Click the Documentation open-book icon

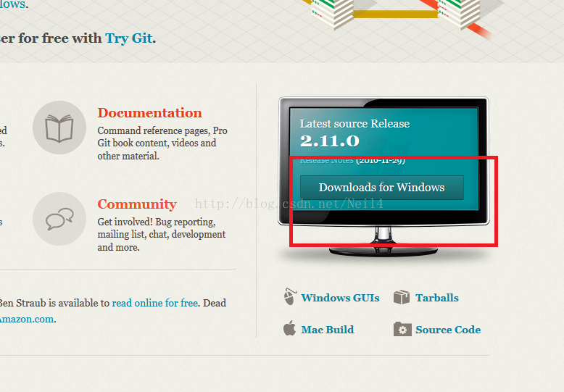[x=59, y=128]
